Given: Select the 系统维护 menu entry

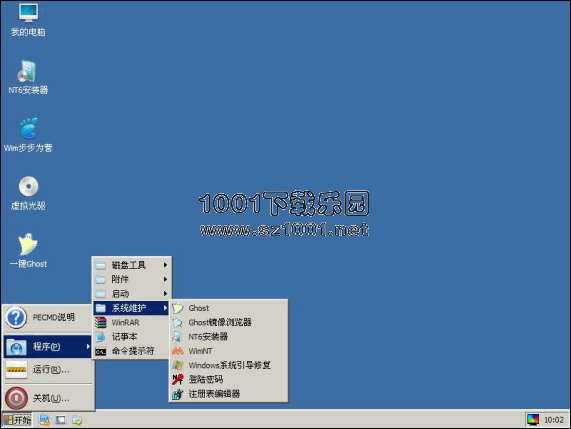Looking at the screenshot, I should [131, 308].
